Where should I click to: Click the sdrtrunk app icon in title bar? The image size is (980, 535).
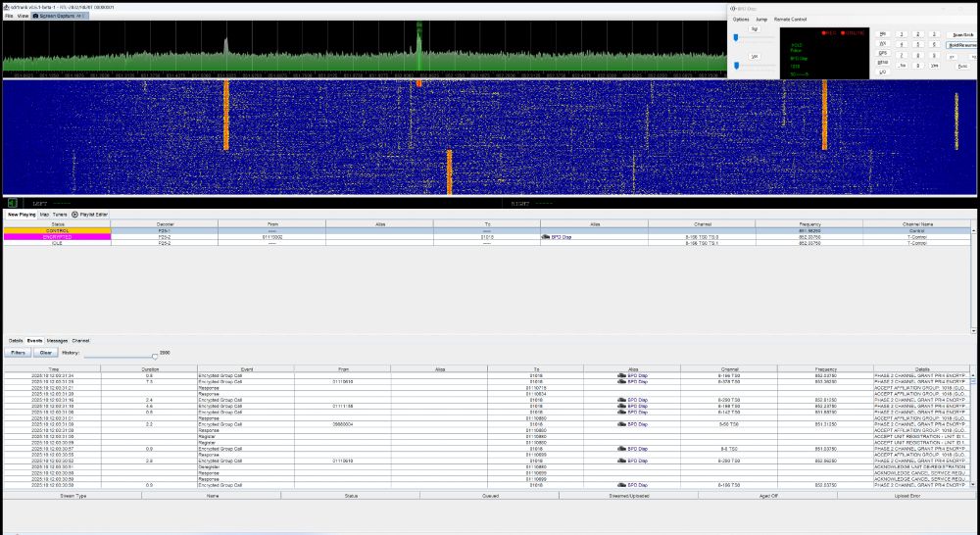5,5
